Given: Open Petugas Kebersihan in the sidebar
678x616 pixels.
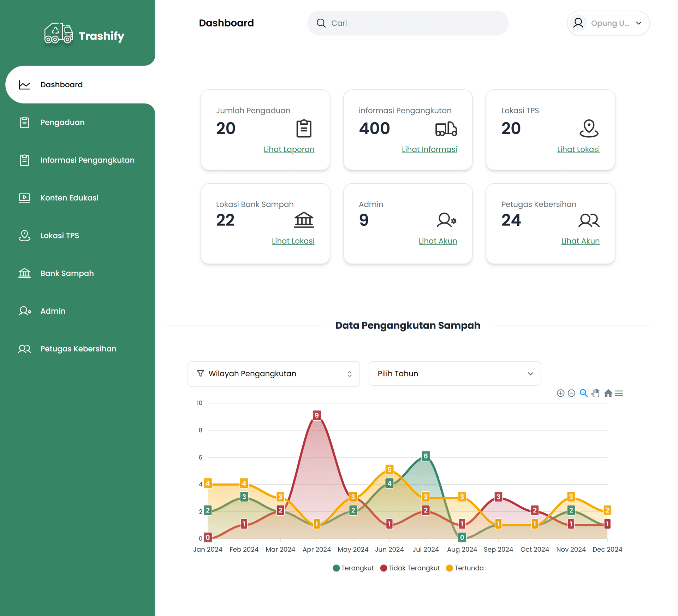Looking at the screenshot, I should pyautogui.click(x=81, y=349).
